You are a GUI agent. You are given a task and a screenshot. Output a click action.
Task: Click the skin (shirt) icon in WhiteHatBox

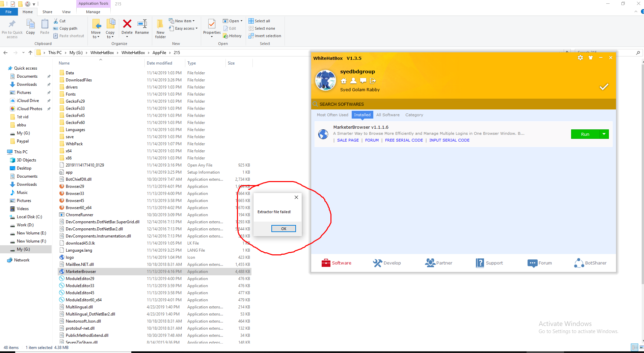(x=591, y=58)
